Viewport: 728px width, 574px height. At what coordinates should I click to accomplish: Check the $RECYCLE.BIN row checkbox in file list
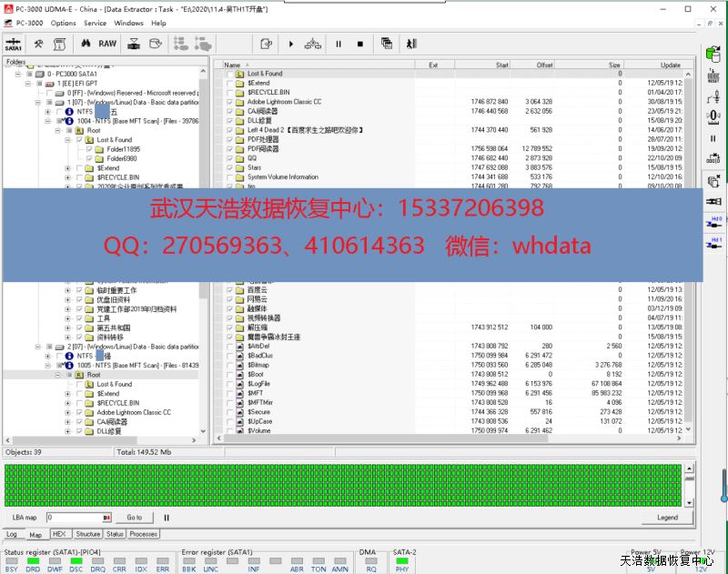229,92
